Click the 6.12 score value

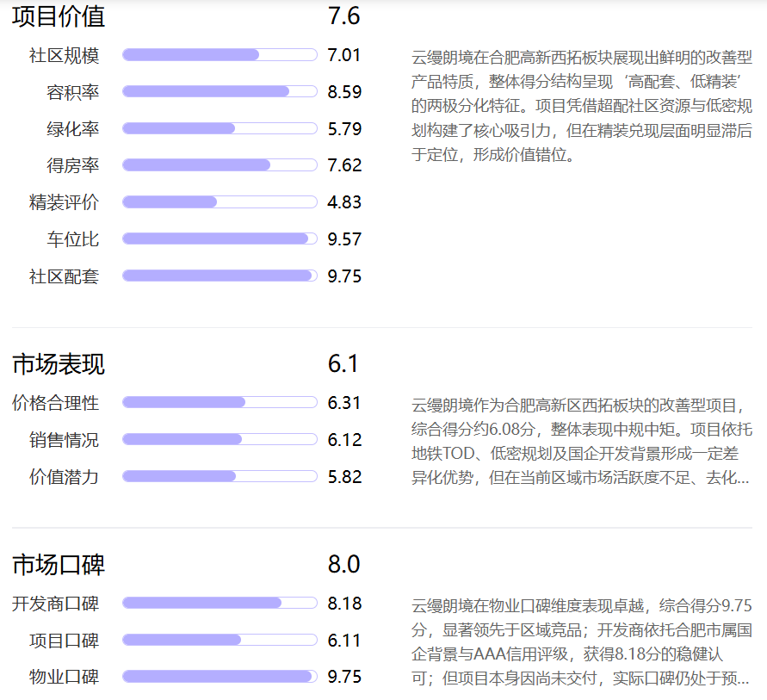(344, 440)
